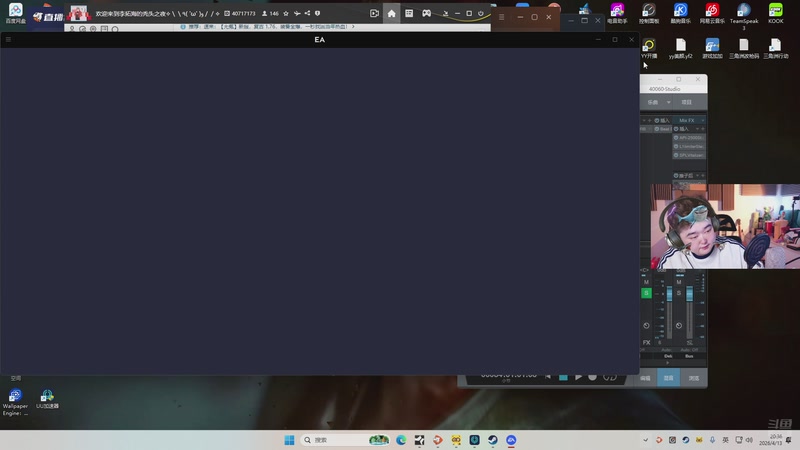Open the yy美颜 file on desktop
Image resolution: width=800 pixels, height=450 pixels.
click(x=681, y=48)
